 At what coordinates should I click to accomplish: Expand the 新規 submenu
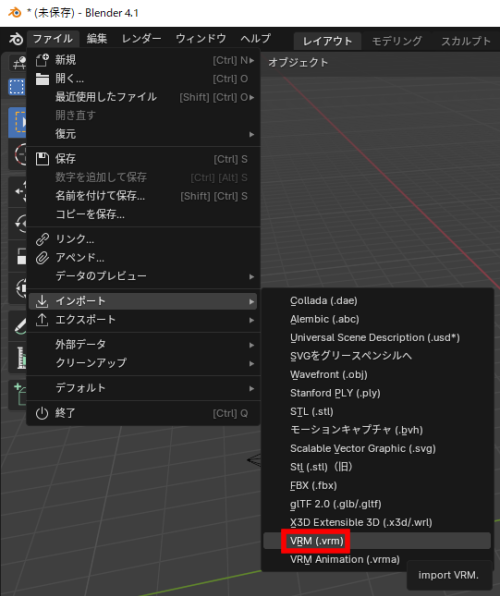point(144,60)
